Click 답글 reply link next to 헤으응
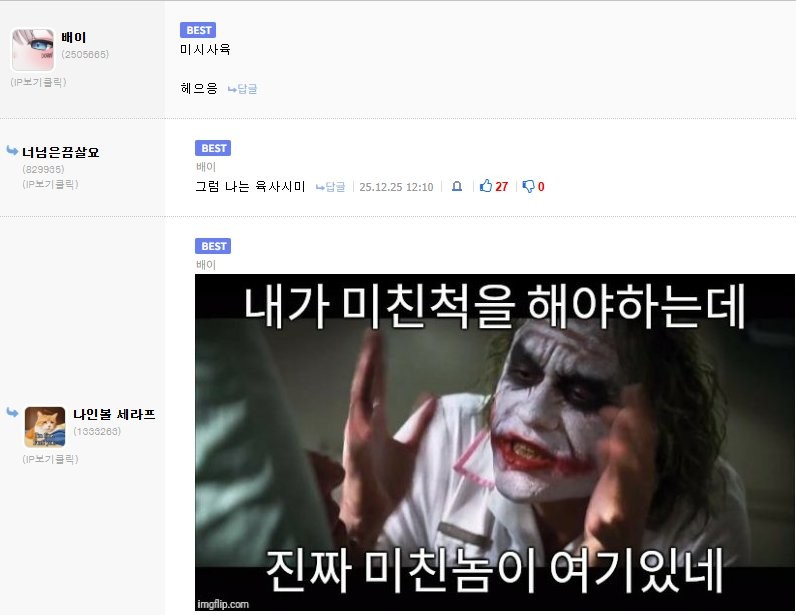 click(x=243, y=89)
